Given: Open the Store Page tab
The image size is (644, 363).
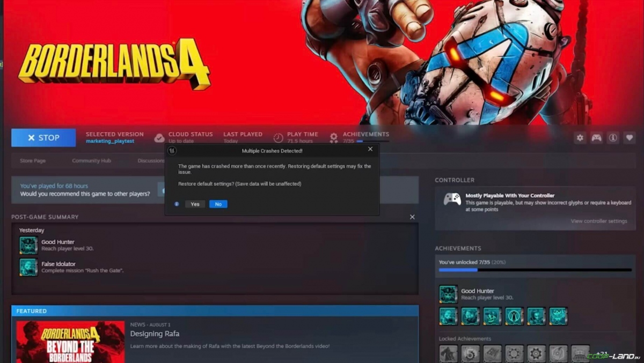Looking at the screenshot, I should (x=33, y=160).
